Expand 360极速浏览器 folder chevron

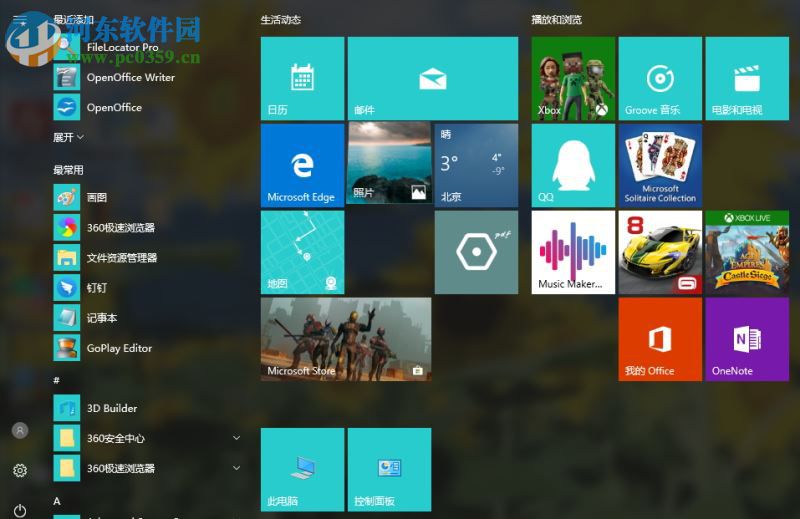tap(236, 468)
